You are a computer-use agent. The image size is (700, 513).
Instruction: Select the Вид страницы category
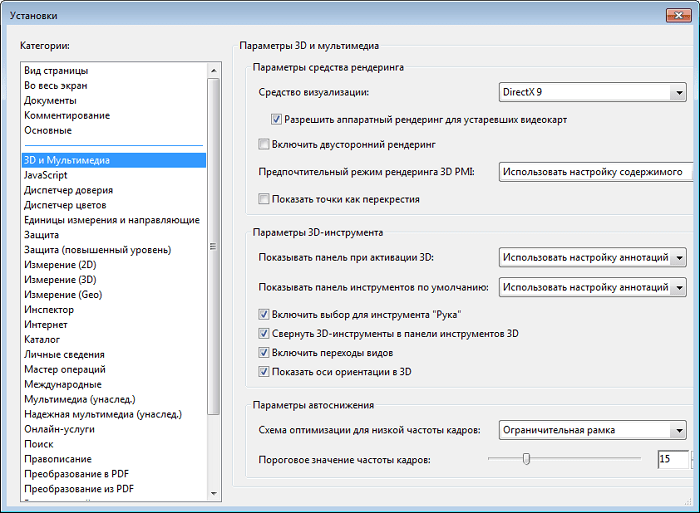pyautogui.click(x=114, y=71)
